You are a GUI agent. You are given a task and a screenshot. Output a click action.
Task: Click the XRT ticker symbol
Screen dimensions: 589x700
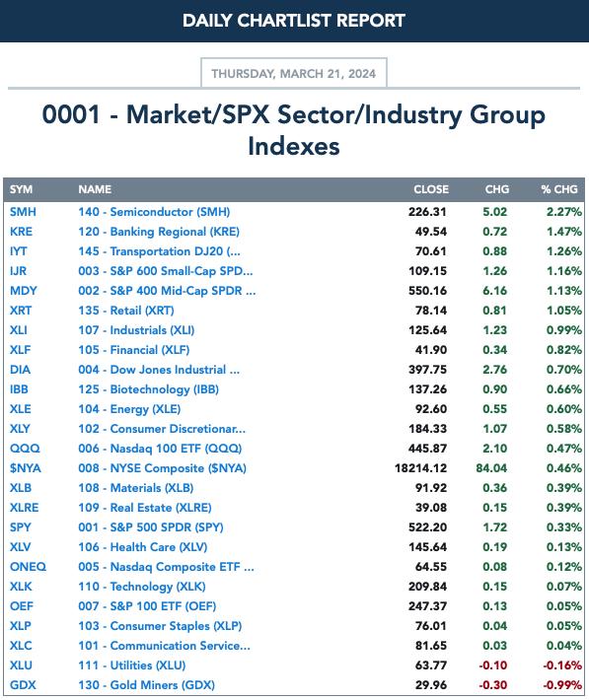point(21,310)
